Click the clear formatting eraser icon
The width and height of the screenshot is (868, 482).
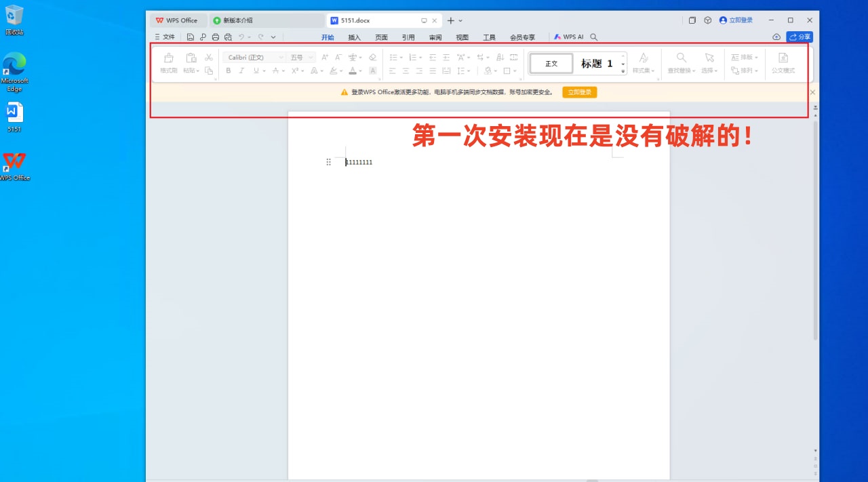[372, 58]
